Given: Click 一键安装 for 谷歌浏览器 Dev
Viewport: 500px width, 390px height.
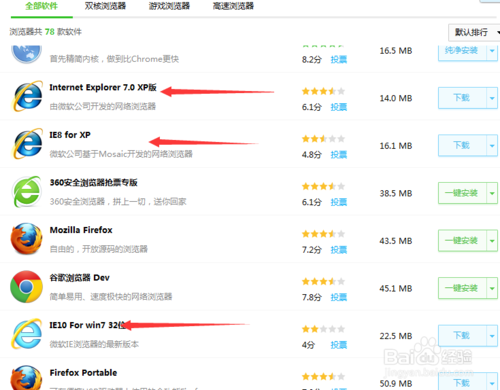Looking at the screenshot, I should click(x=462, y=288).
